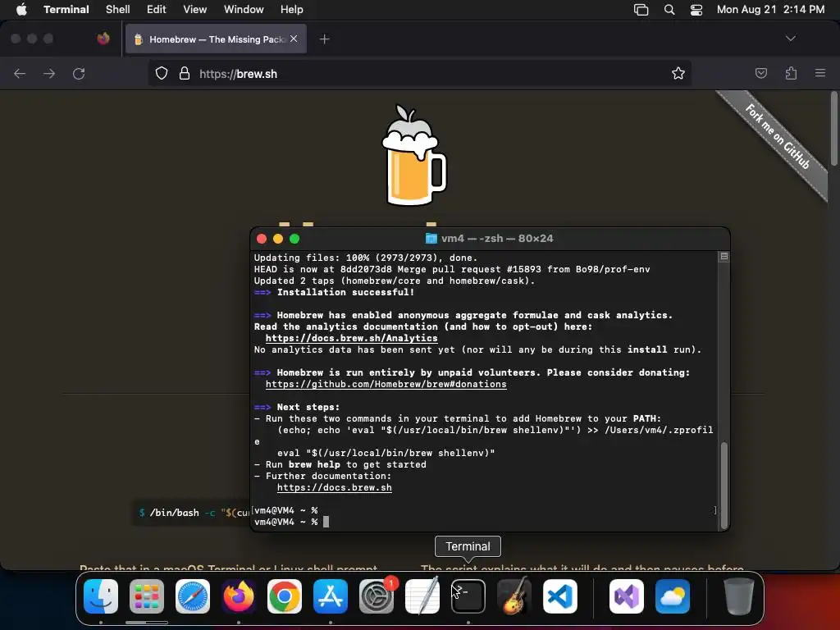Open the View menu
This screenshot has width=840, height=630.
(195, 9)
